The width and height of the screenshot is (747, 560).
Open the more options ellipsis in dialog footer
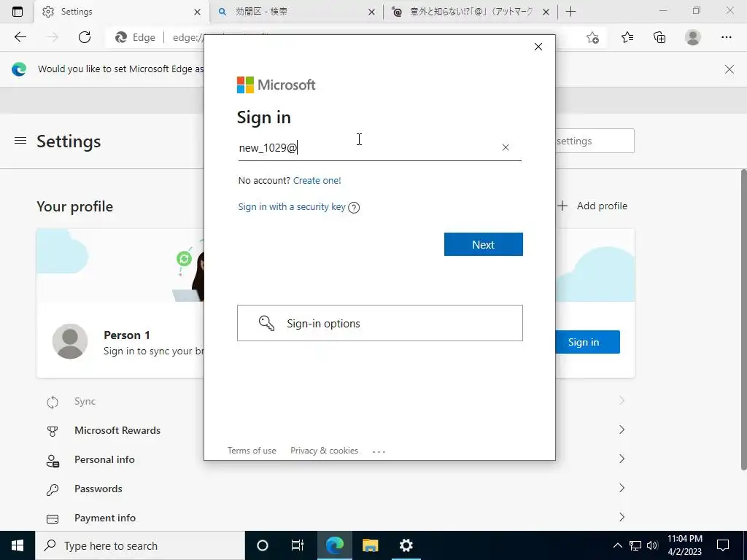click(x=379, y=451)
